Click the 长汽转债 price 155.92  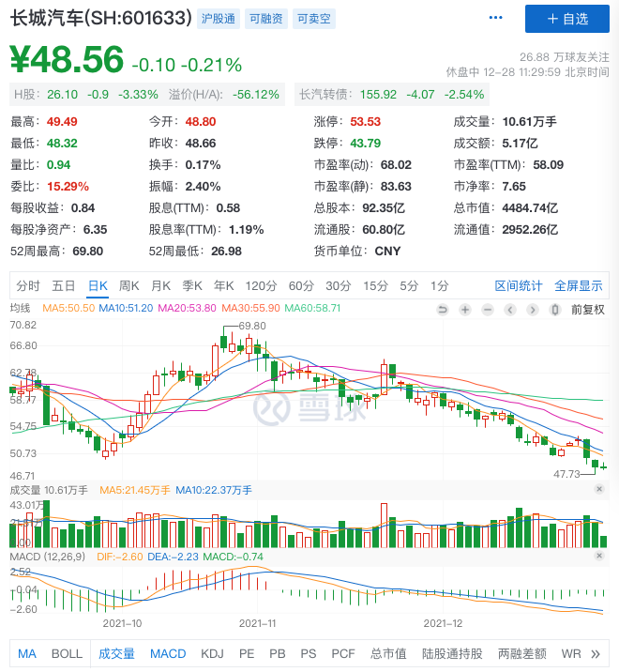[378, 94]
